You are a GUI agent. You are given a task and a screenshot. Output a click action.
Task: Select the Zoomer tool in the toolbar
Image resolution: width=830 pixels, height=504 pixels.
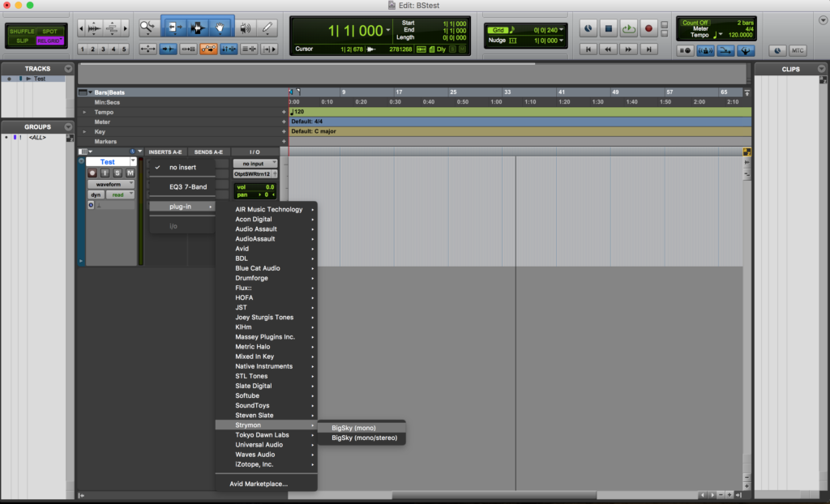147,28
